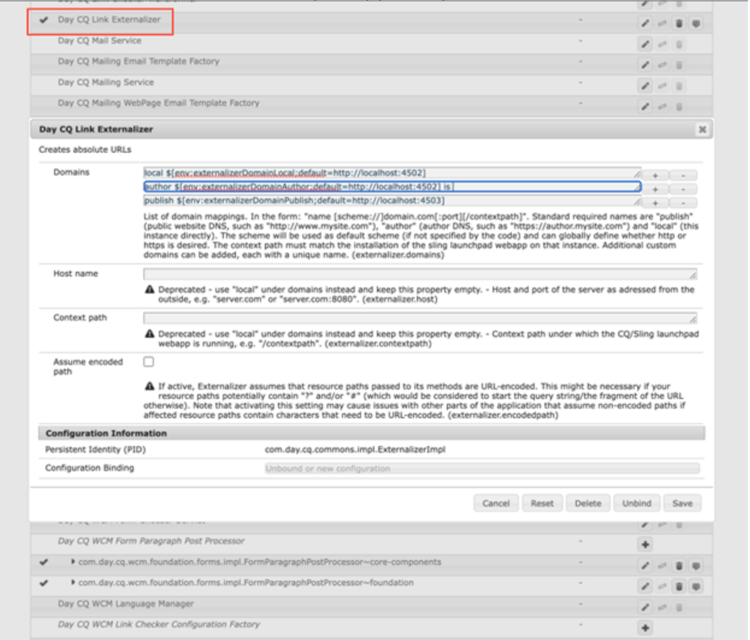The height and width of the screenshot is (640, 750).
Task: Click the PID value com.day.cq.commons.impl.ExternalizerImpl
Action: click(x=355, y=450)
